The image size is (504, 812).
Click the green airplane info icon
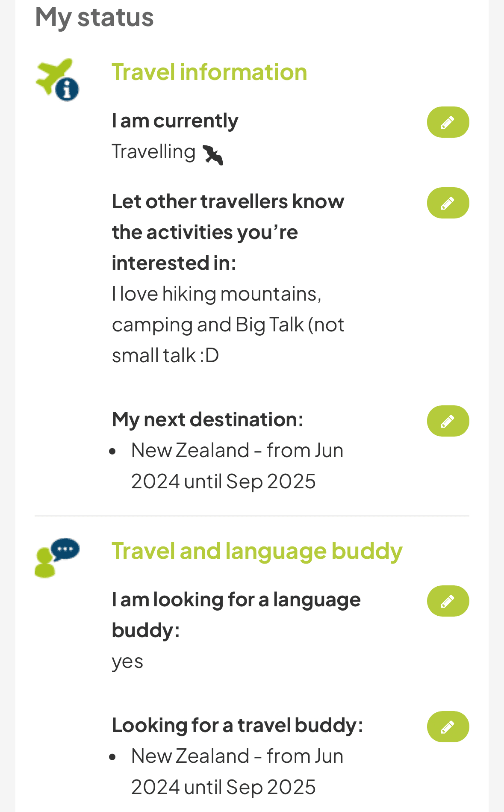pos(57,80)
